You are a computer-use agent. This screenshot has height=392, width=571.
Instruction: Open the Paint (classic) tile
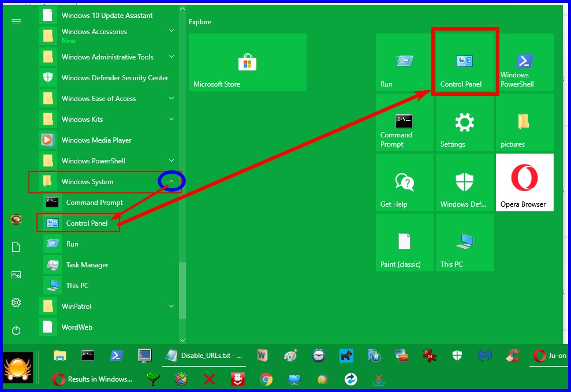pos(404,242)
